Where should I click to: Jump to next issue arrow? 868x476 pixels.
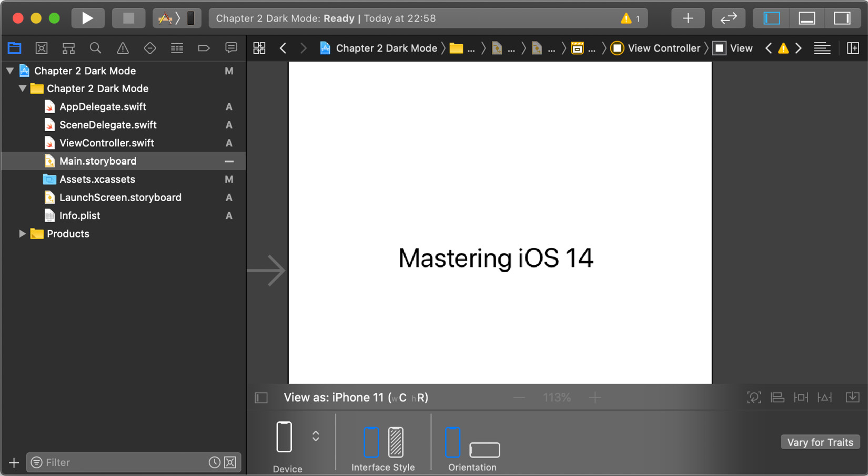pyautogui.click(x=799, y=48)
